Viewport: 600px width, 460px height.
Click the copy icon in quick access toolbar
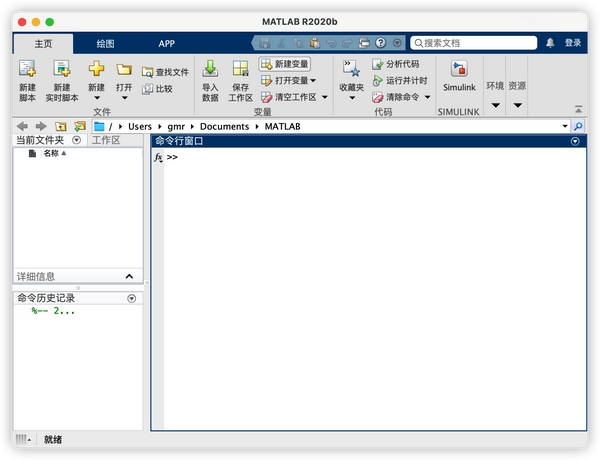[x=298, y=43]
